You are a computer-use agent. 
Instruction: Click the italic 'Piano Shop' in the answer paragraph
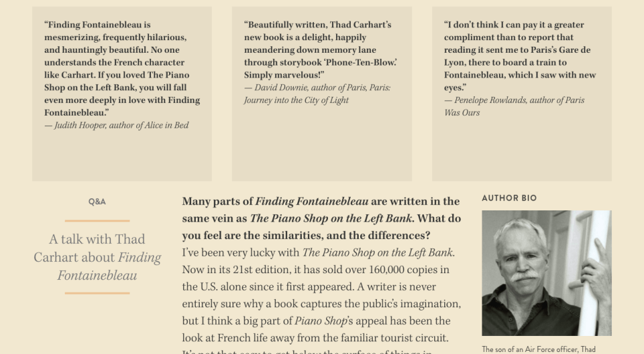pos(321,321)
